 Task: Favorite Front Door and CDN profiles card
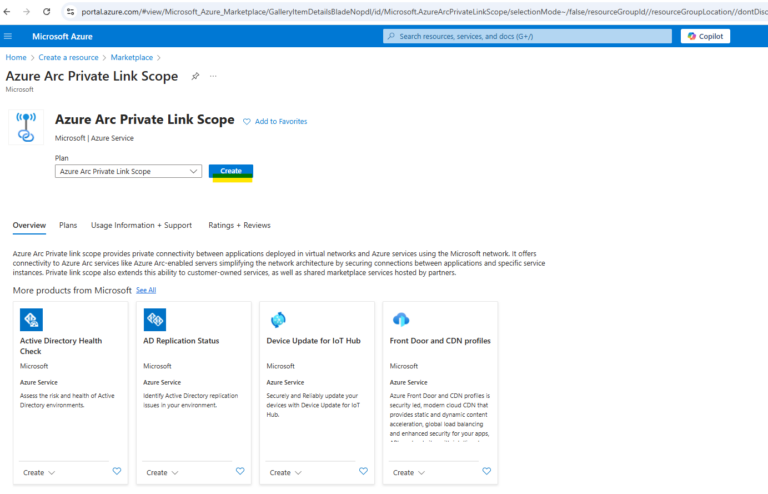(x=486, y=471)
